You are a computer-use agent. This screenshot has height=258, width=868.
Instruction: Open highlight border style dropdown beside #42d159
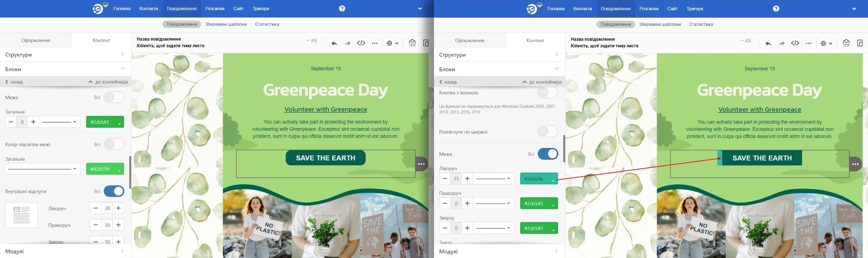tap(42, 169)
